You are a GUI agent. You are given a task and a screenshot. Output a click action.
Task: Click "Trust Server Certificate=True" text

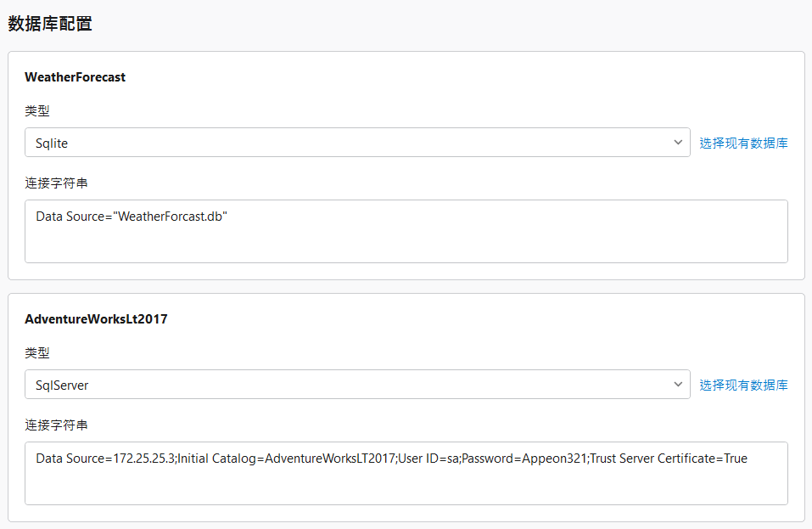point(669,459)
